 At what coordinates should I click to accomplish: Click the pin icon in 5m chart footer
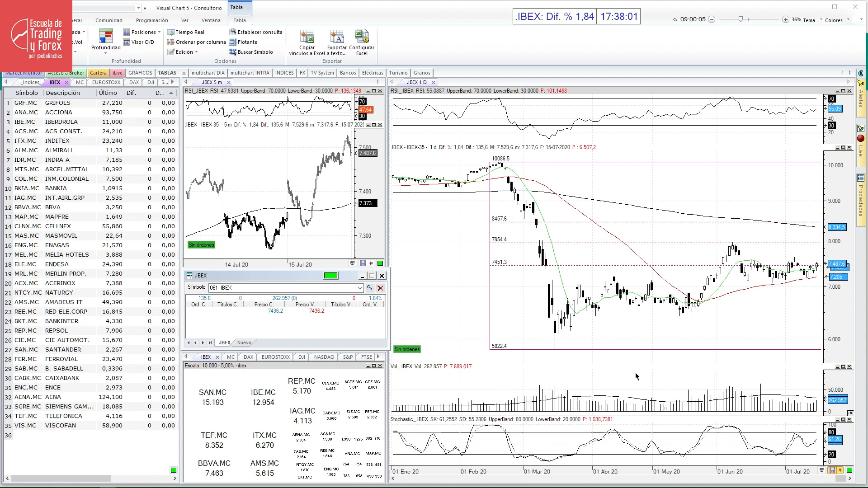[x=371, y=263]
